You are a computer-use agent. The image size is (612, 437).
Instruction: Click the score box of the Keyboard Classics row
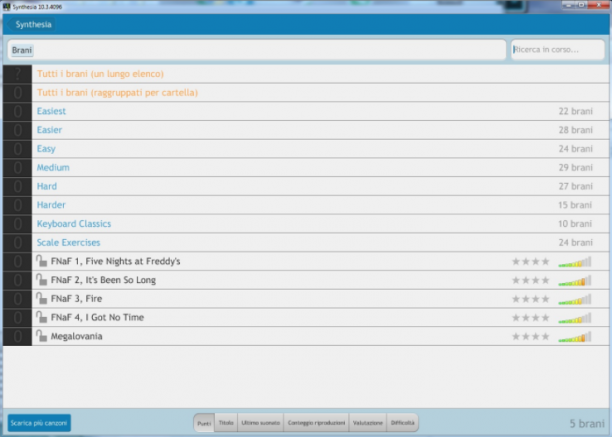pos(18,224)
